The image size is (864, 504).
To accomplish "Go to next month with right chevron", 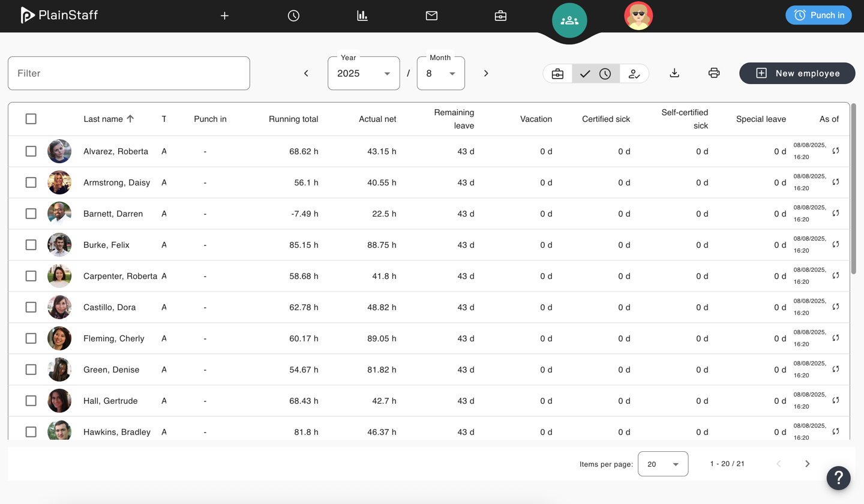I will (x=486, y=73).
